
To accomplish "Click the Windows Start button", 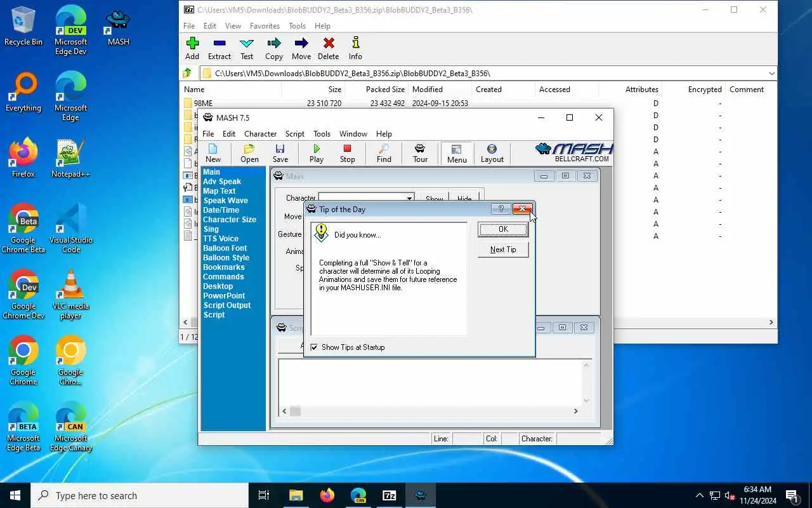I will tap(15, 495).
